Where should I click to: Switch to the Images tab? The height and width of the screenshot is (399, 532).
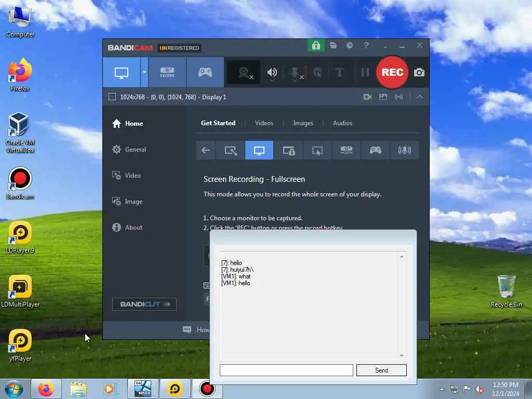point(303,123)
